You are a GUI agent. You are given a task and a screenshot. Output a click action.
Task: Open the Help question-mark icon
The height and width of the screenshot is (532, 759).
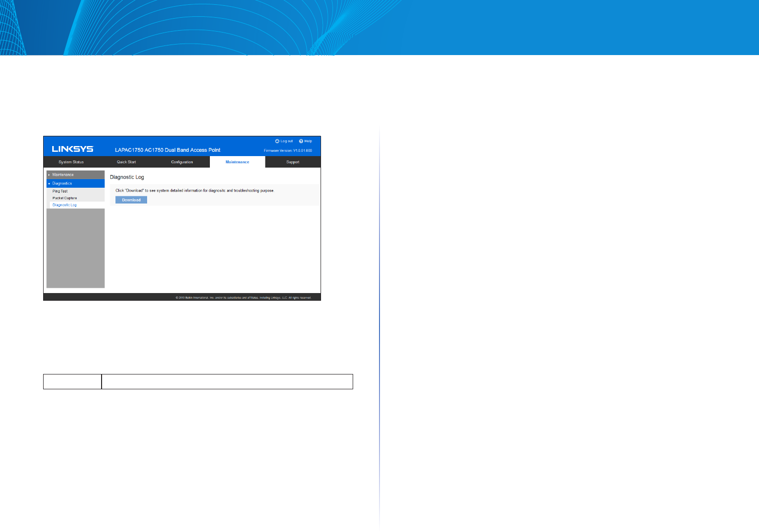(301, 141)
